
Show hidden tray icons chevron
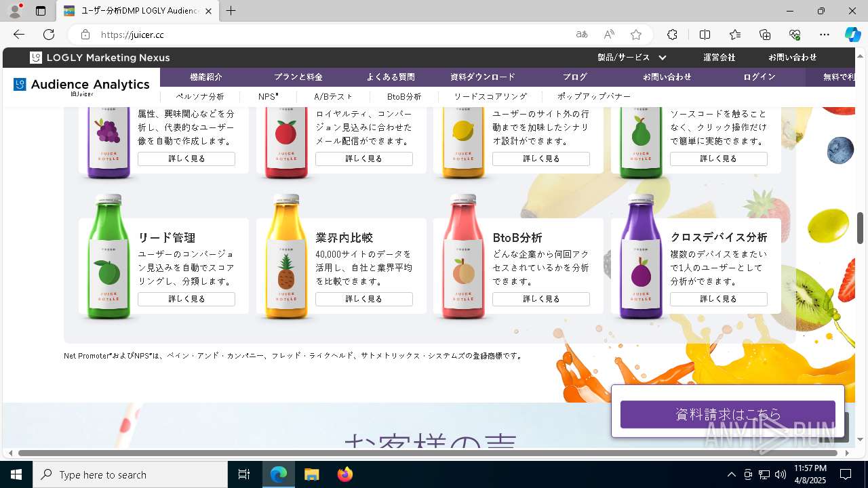(x=731, y=474)
